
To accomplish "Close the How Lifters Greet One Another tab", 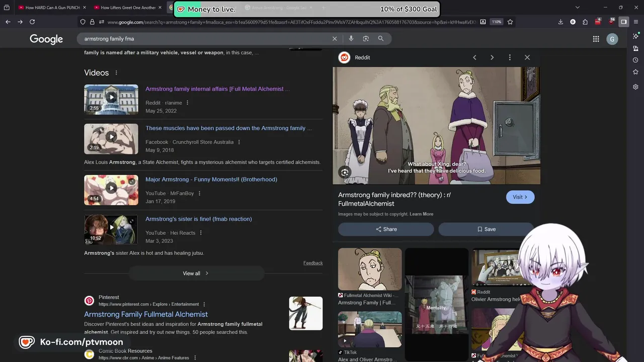I will (159, 8).
